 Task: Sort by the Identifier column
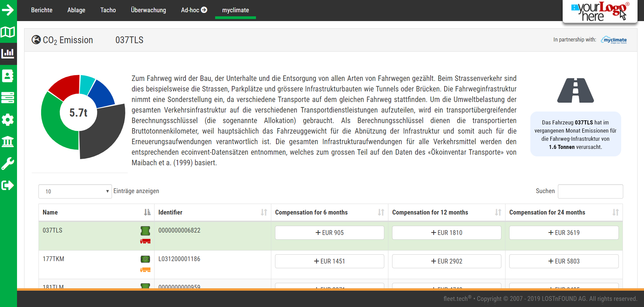[213, 212]
